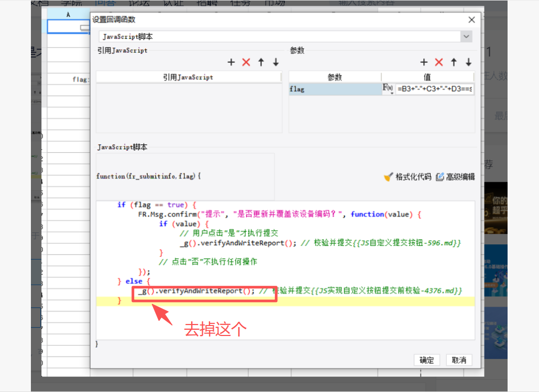Close the 设置回调函数 dialog

click(x=471, y=20)
